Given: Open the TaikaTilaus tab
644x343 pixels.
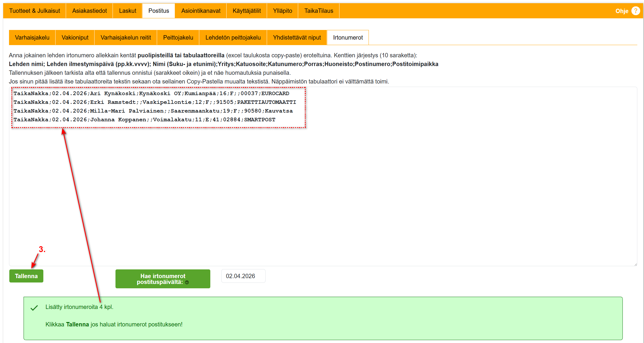Looking at the screenshot, I should (x=319, y=11).
